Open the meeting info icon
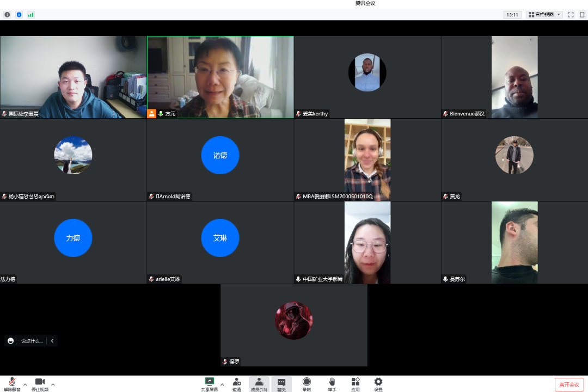This screenshot has width=588, height=392. click(x=7, y=15)
